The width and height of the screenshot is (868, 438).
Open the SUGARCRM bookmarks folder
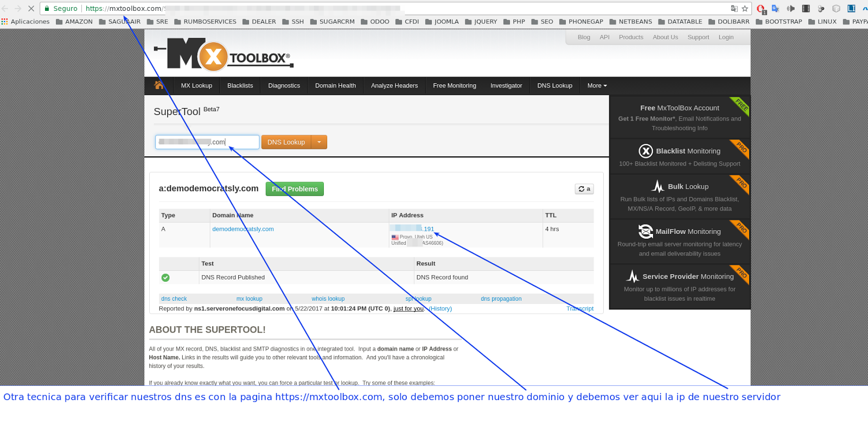click(x=332, y=22)
